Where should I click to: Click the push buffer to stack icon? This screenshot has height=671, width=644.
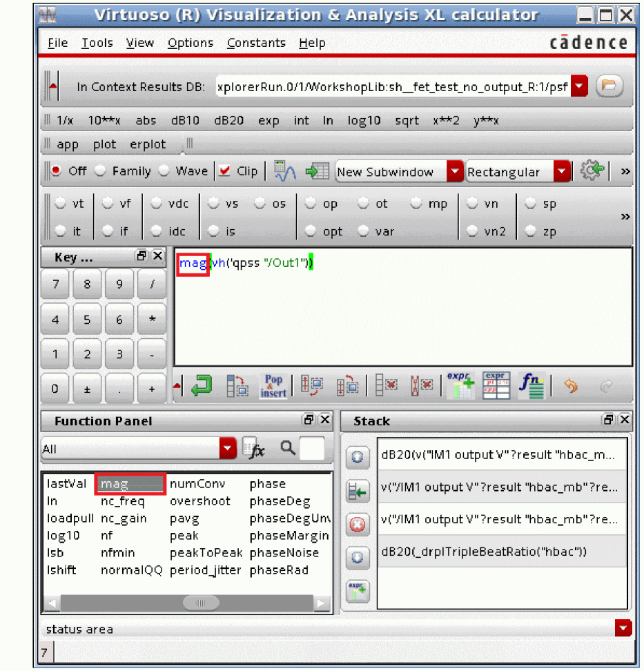pyautogui.click(x=237, y=386)
